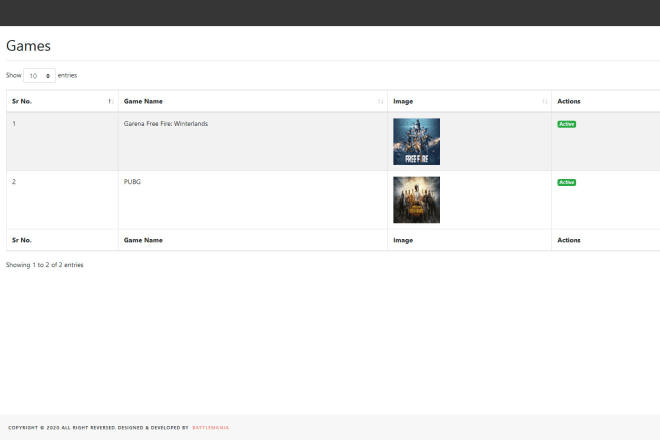This screenshot has height=440, width=660.
Task: Click serial number 2 cell
Action: coord(62,200)
